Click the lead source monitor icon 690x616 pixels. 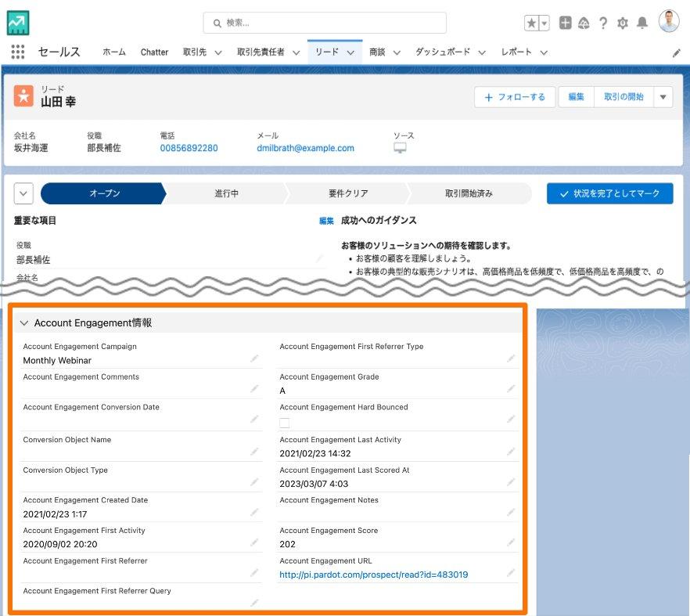400,148
